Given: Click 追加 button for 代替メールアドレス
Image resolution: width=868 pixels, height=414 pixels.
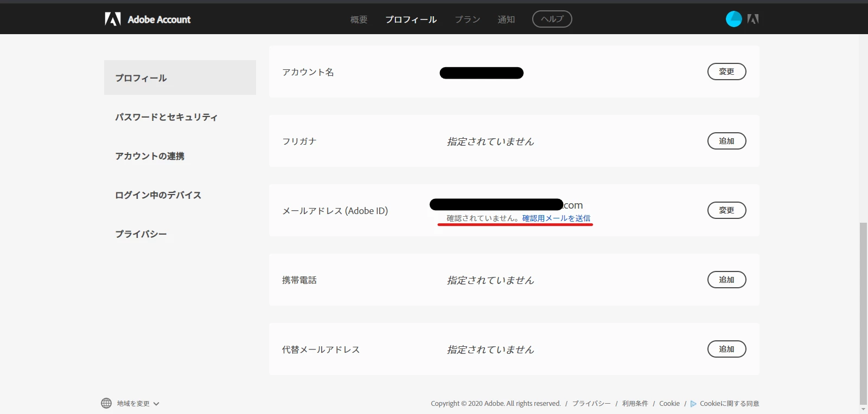Looking at the screenshot, I should click(726, 349).
